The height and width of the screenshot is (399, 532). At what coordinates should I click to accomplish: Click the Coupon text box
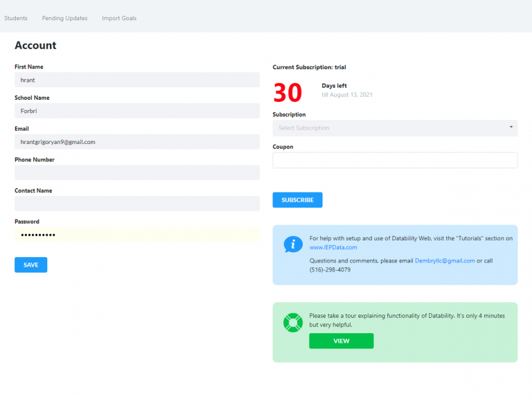pos(395,160)
